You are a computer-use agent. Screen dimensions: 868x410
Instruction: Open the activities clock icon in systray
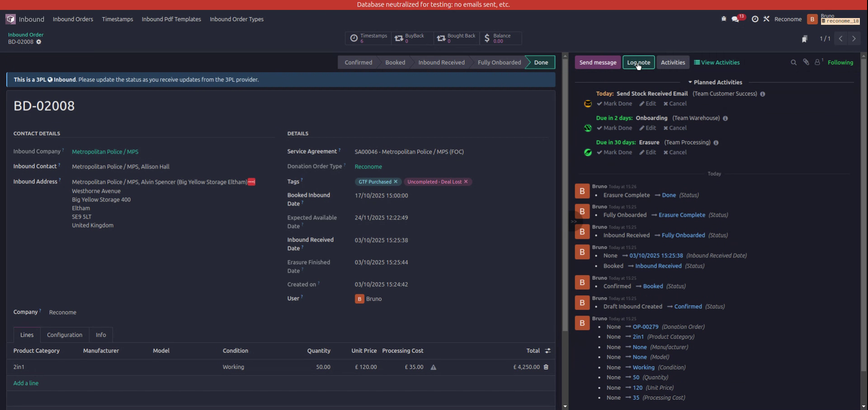755,19
